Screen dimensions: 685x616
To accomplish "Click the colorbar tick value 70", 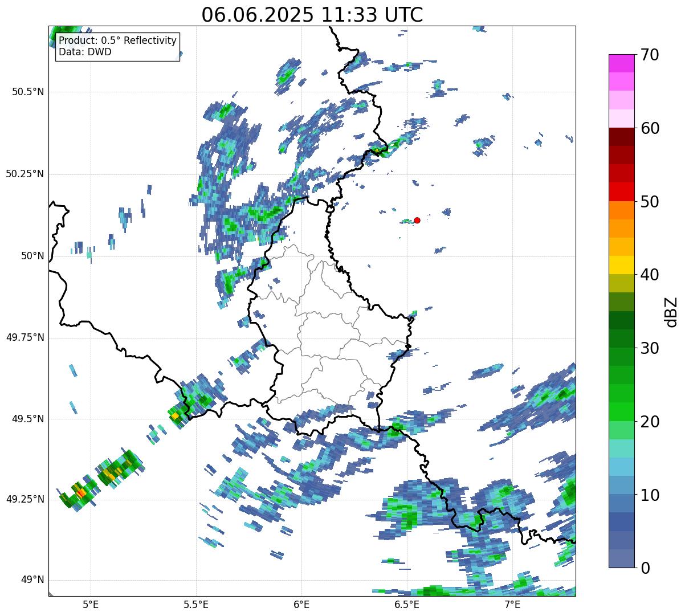I will [x=650, y=55].
